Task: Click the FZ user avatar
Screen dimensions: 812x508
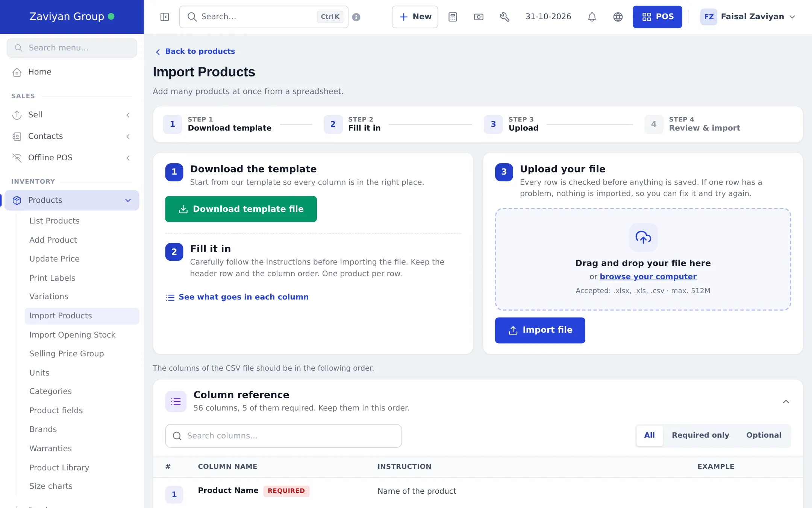Action: (709, 17)
